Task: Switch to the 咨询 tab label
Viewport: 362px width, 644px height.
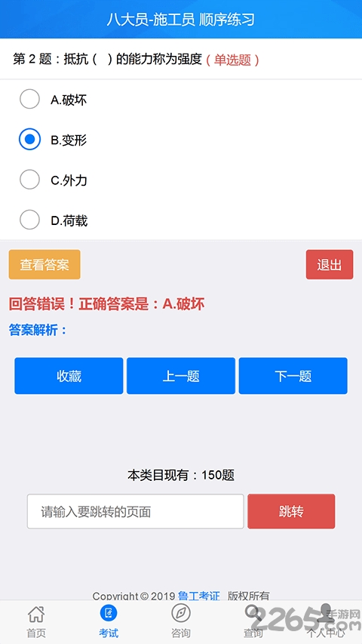Action: (180, 633)
